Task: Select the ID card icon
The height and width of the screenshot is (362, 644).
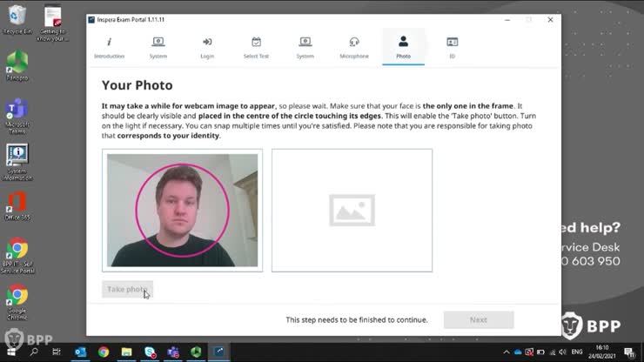Action: coord(452,42)
